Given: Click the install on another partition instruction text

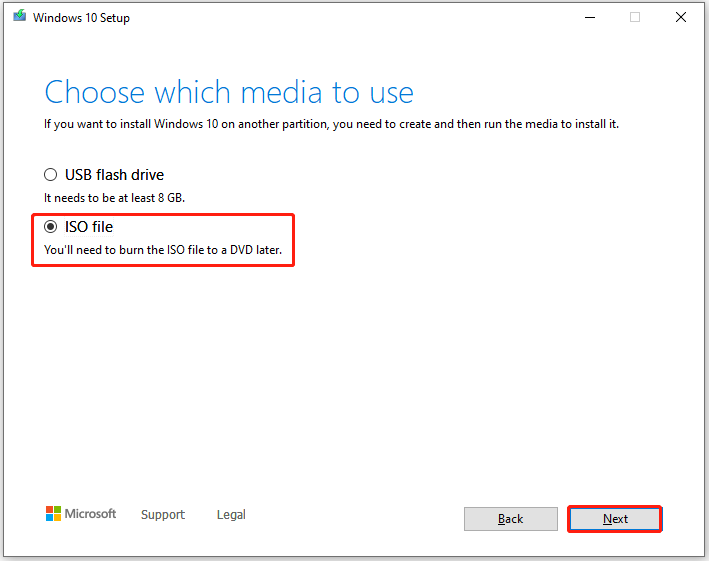Looking at the screenshot, I should (x=338, y=124).
